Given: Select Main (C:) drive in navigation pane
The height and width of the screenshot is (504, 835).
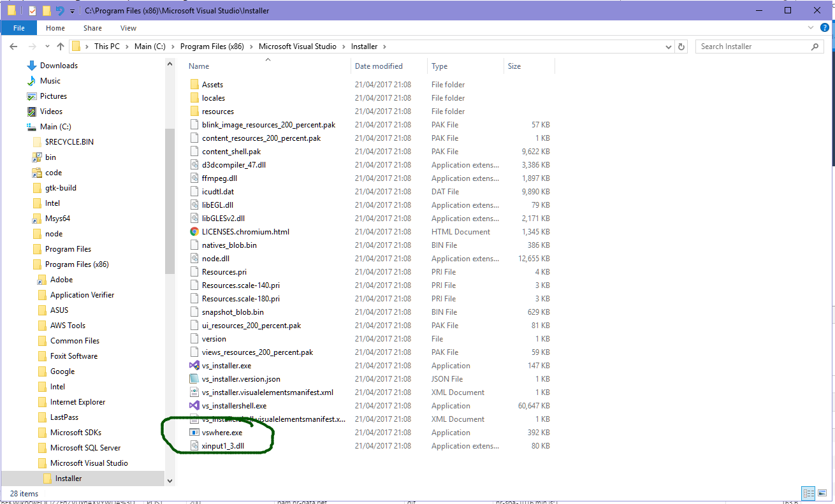Looking at the screenshot, I should (55, 127).
